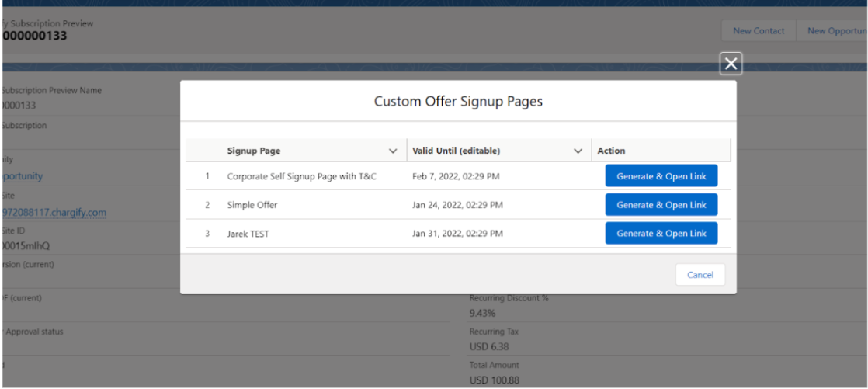
Task: Close the Custom Offer Signup Pages dialog
Action: 730,64
